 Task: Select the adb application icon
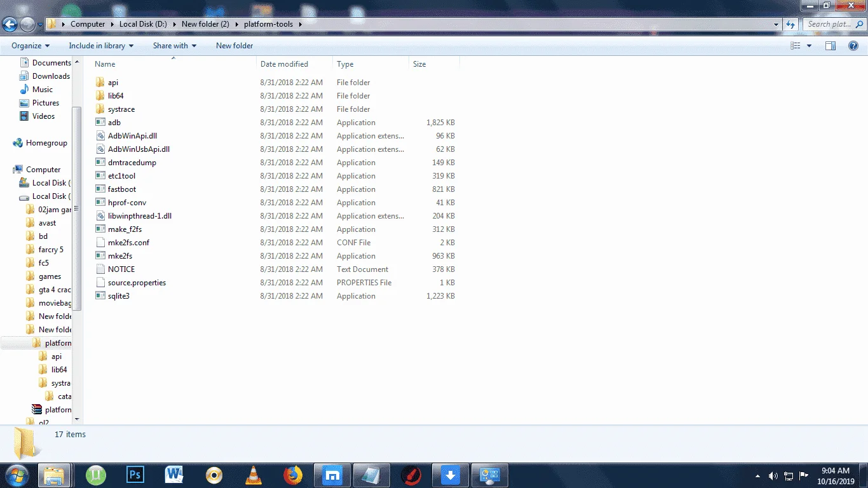[x=100, y=123]
